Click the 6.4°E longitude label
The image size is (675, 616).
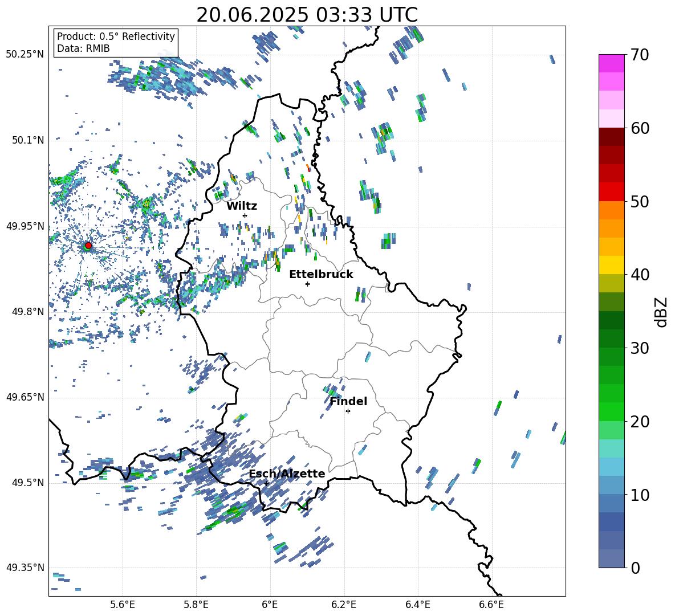[x=417, y=605]
